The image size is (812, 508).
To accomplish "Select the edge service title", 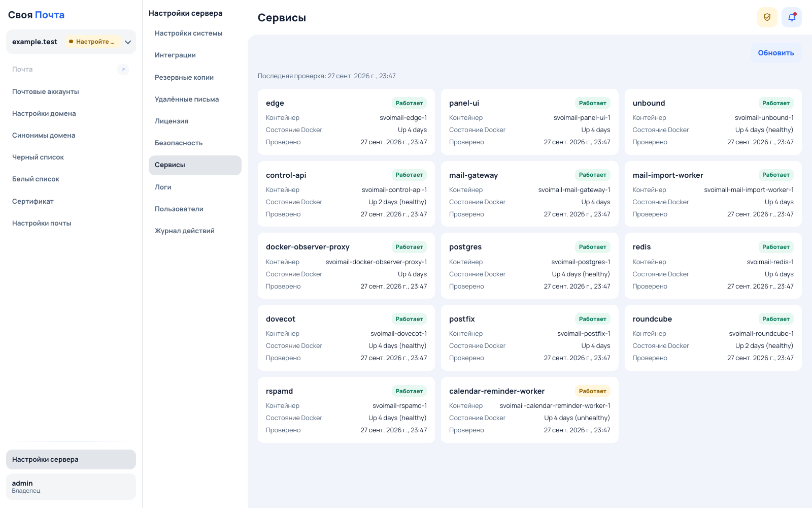I will click(x=275, y=103).
